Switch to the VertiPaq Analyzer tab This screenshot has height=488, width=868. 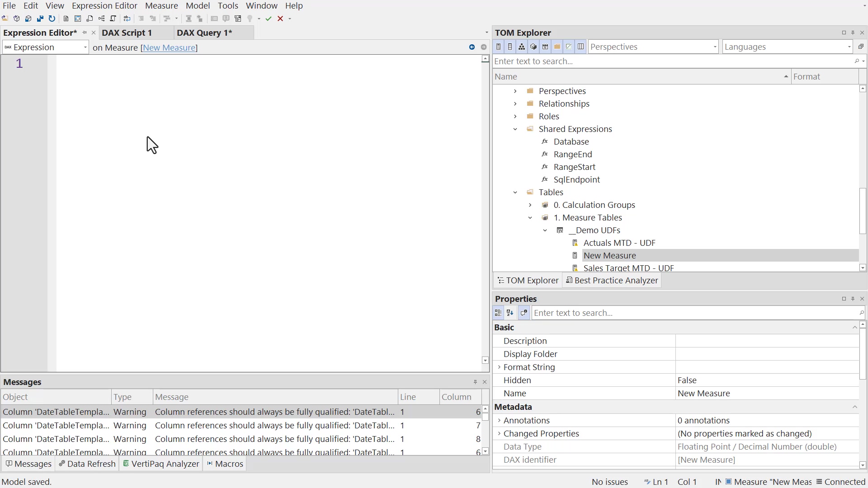pos(161,464)
